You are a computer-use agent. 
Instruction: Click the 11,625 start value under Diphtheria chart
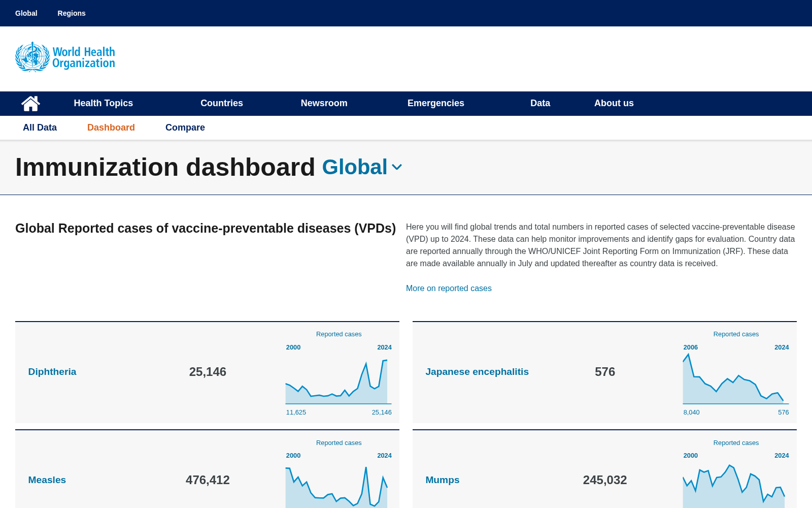coord(296,412)
